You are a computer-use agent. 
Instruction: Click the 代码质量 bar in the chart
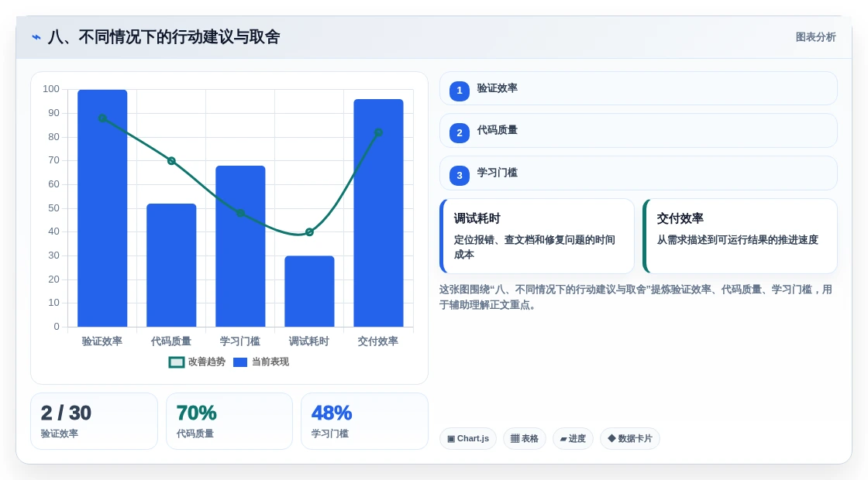tap(171, 265)
